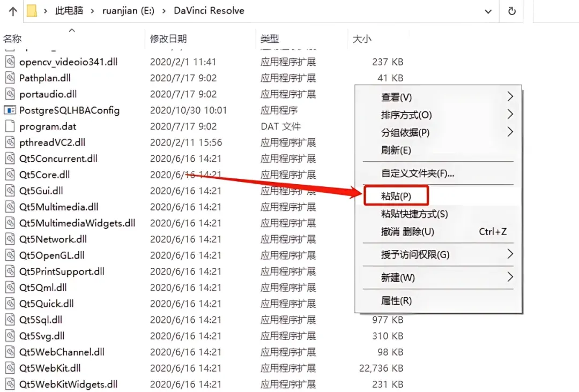Click the Qt5WebKit.dll file icon
Image resolution: width=579 pixels, height=392 pixels.
click(x=10, y=368)
